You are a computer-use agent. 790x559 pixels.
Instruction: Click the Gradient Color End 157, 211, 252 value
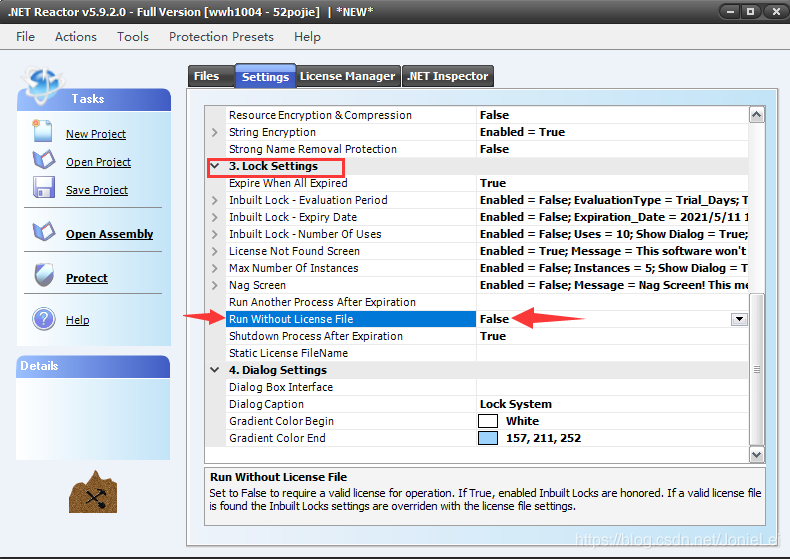543,438
